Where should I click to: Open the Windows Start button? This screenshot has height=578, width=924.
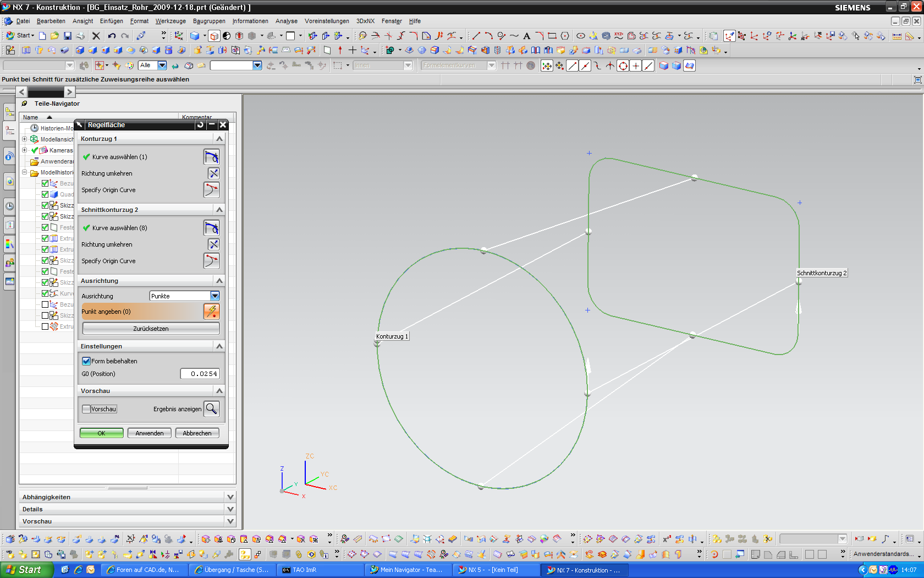pos(26,570)
